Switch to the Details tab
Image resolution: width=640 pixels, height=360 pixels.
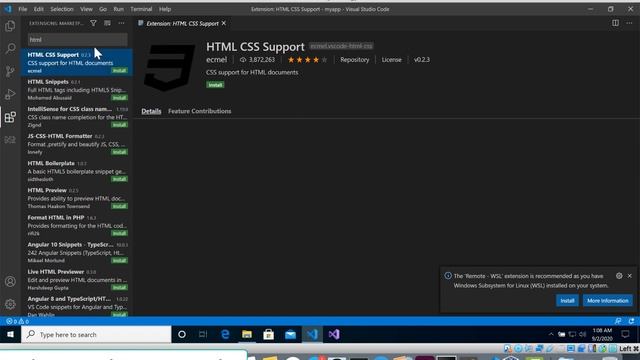[151, 111]
